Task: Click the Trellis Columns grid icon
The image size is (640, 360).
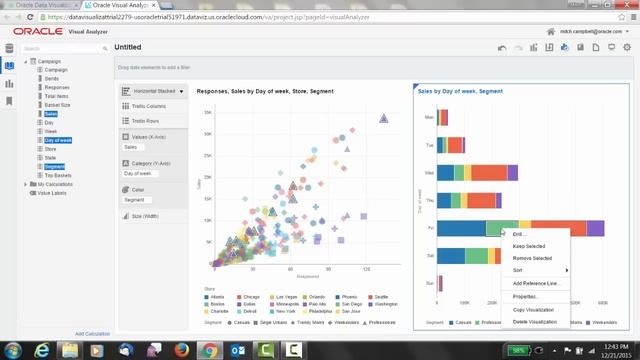Action: (126, 106)
